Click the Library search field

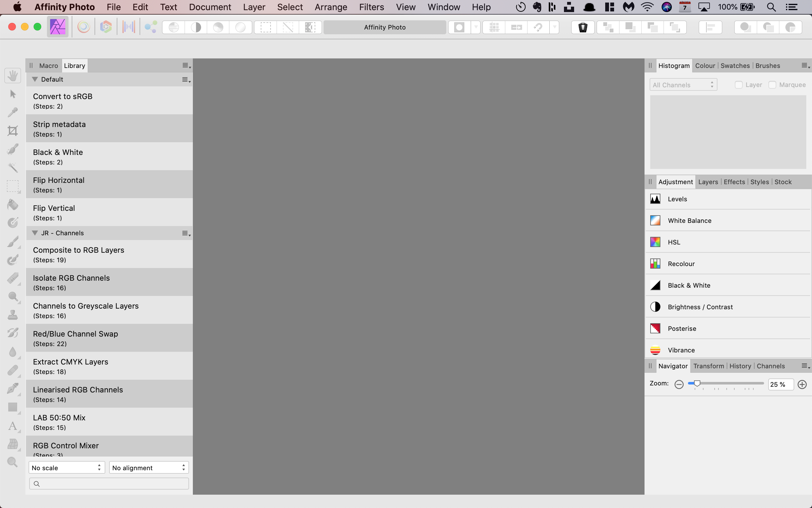(109, 484)
